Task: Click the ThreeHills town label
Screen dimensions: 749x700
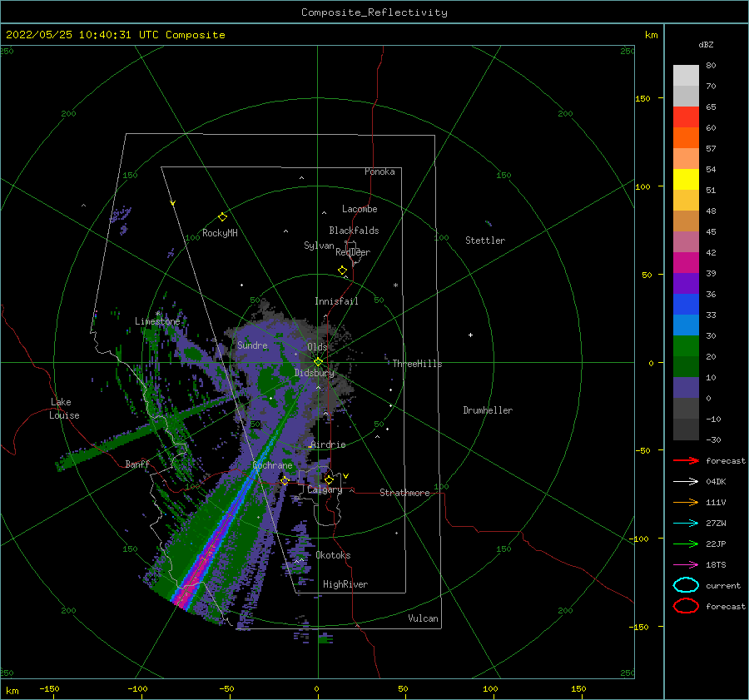Action: coord(418,364)
